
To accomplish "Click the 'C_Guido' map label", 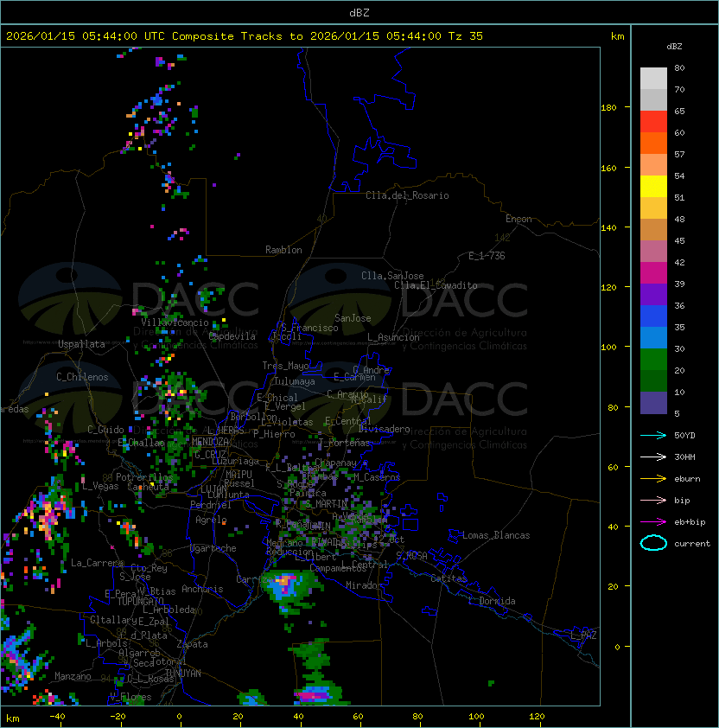I will 105,430.
